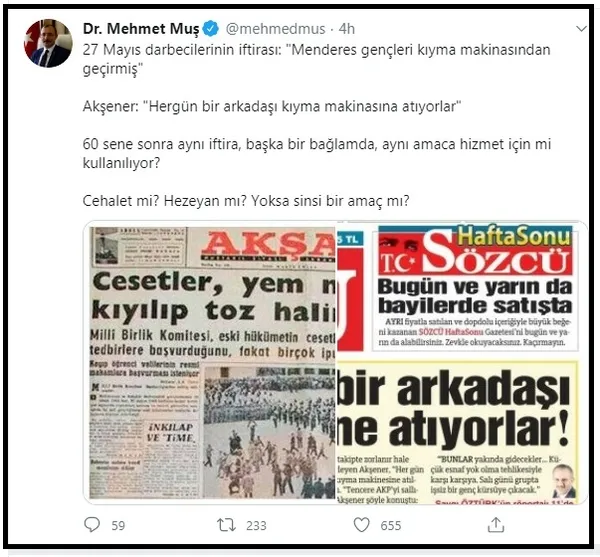
Task: Click the 655 likes count
Action: pos(391,525)
